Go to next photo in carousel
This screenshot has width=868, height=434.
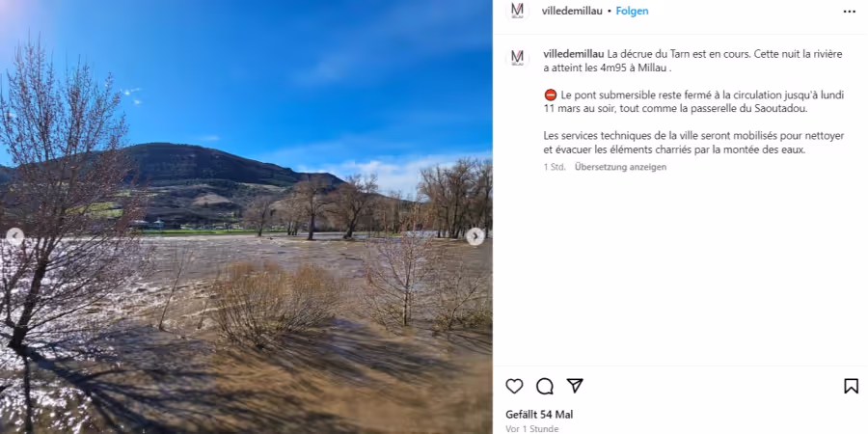coord(475,236)
